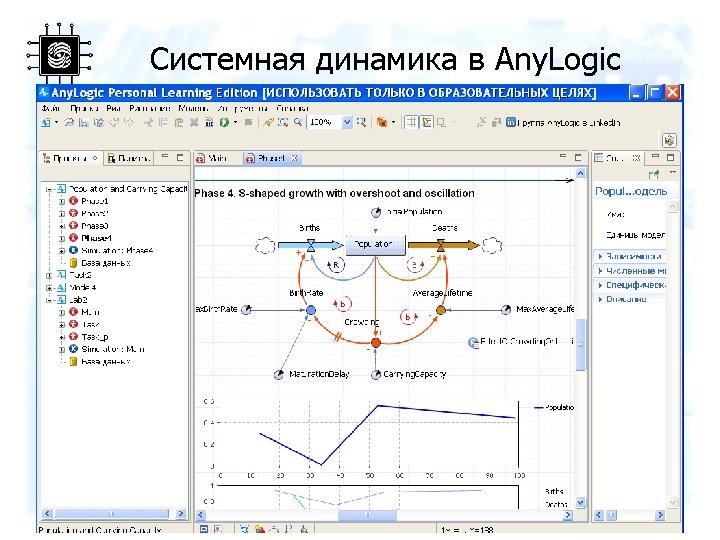This screenshot has width=720, height=540.
Task: Select Simulation: Phase4 experiment in tree
Action: (x=117, y=251)
